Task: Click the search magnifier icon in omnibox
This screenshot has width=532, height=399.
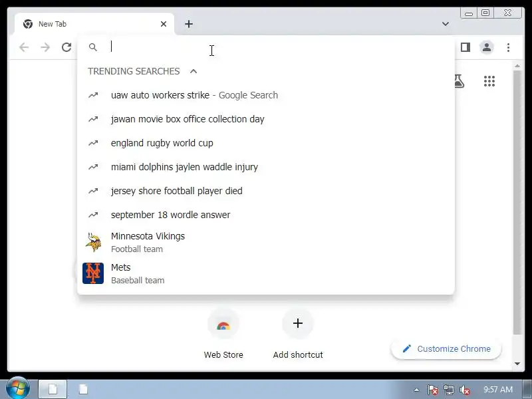Action: tap(92, 47)
